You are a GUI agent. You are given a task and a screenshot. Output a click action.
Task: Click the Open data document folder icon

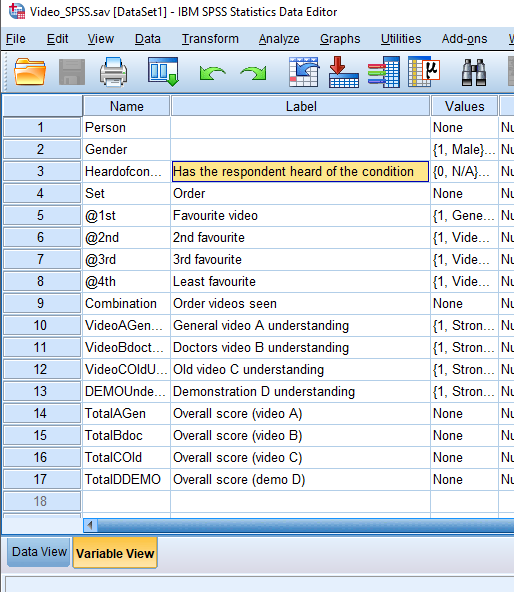tap(30, 72)
